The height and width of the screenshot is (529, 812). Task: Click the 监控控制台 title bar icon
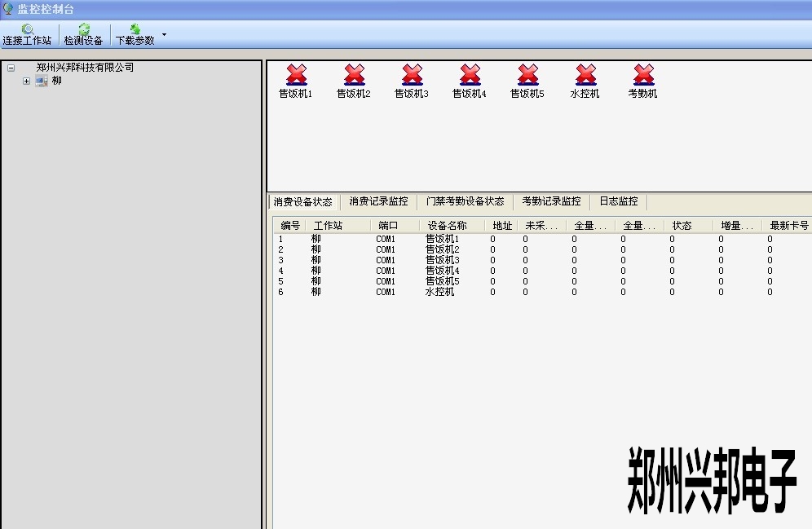pyautogui.click(x=8, y=8)
